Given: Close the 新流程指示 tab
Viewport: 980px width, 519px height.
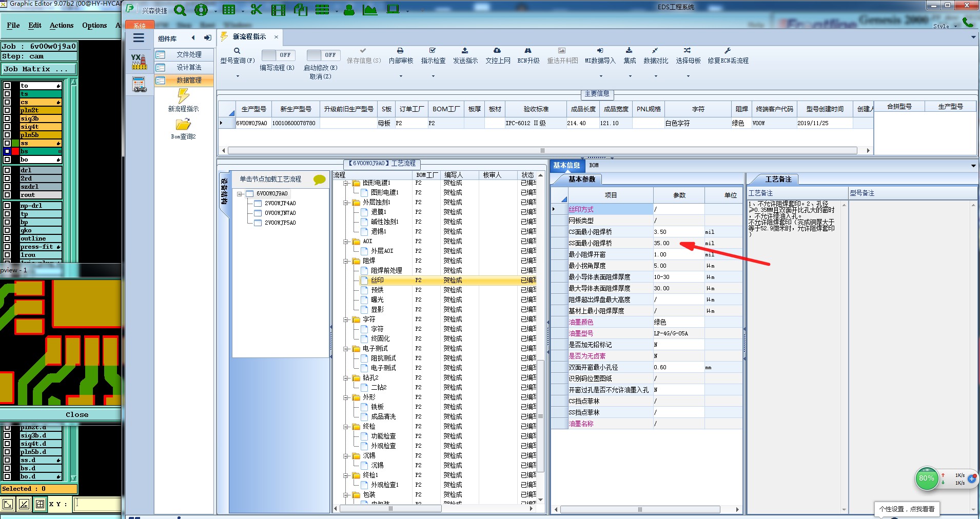Looking at the screenshot, I should click(x=276, y=37).
